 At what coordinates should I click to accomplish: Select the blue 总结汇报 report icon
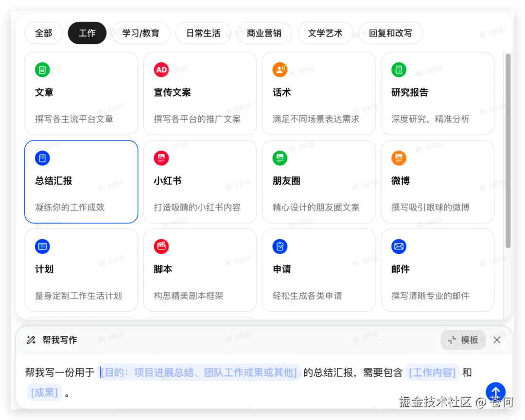[42, 158]
